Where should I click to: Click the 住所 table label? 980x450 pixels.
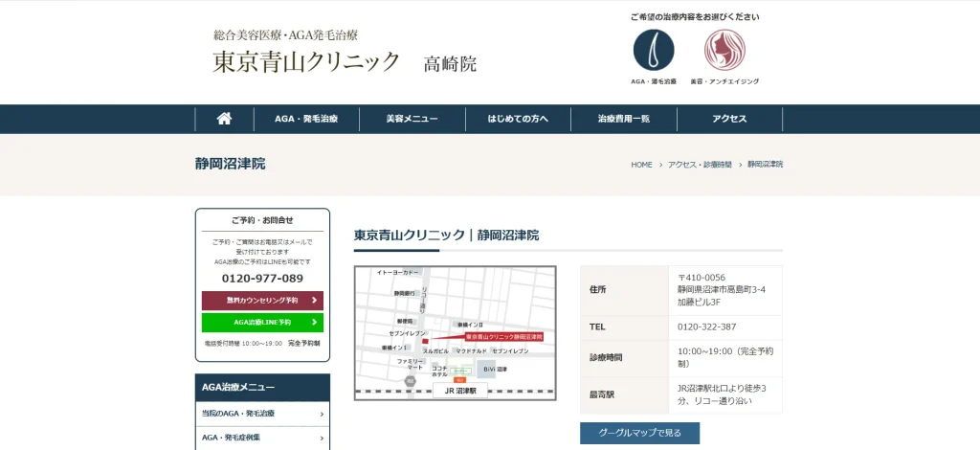tap(597, 289)
